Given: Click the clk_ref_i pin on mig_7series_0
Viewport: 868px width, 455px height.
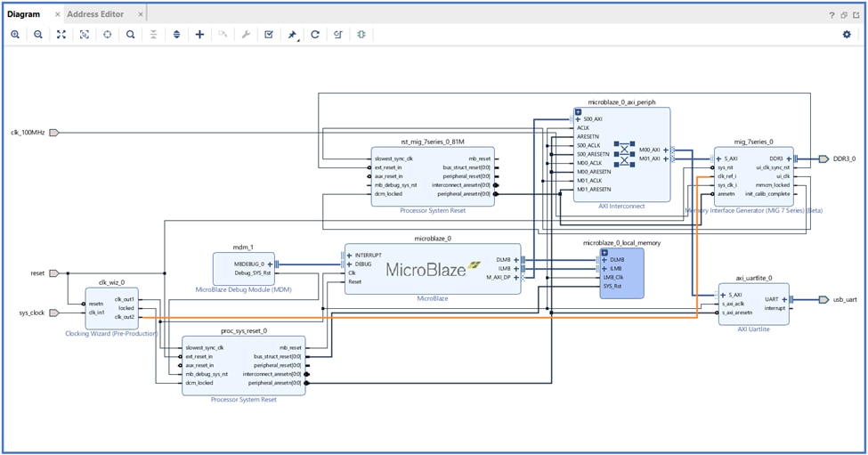Looking at the screenshot, I should [x=726, y=176].
